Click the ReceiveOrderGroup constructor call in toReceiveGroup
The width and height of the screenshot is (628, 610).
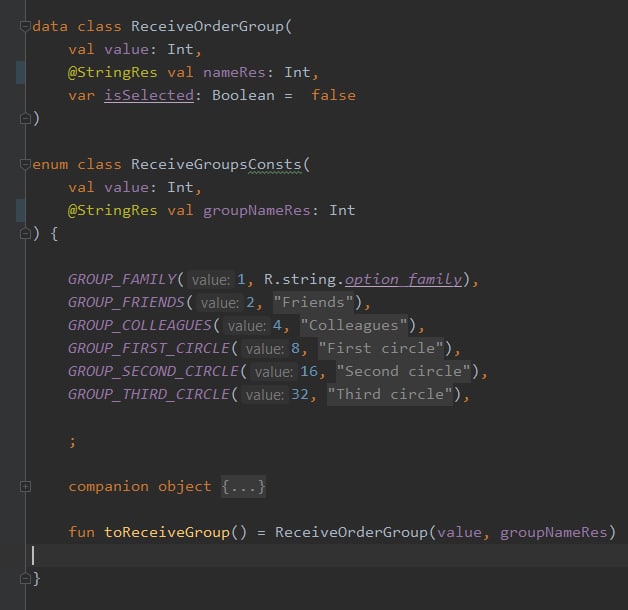click(351, 532)
